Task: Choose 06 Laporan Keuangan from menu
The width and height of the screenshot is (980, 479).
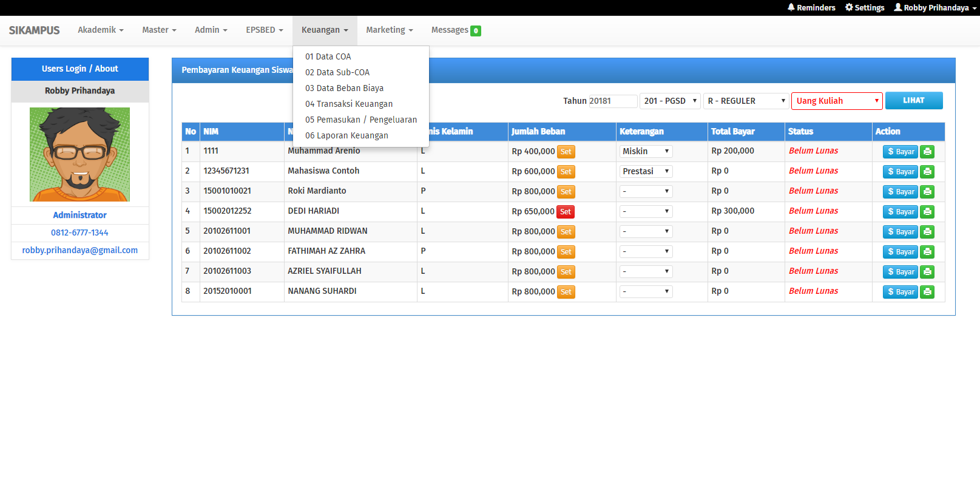Action: coord(346,135)
